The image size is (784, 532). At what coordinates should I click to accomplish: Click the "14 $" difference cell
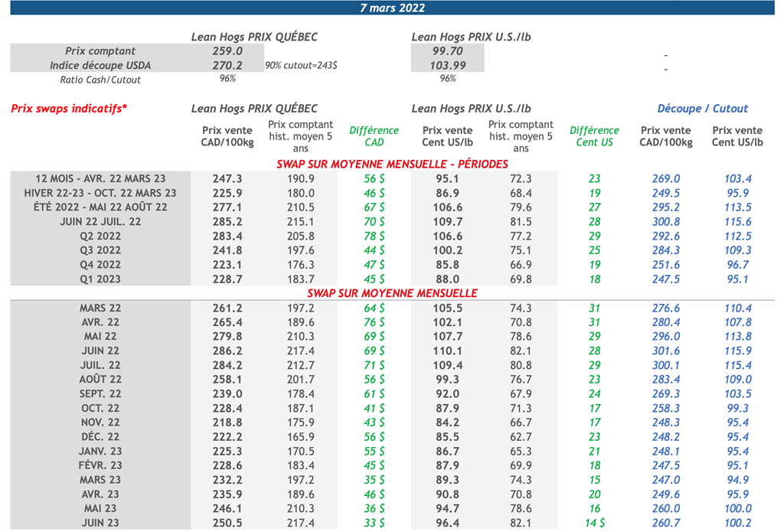[x=594, y=523]
